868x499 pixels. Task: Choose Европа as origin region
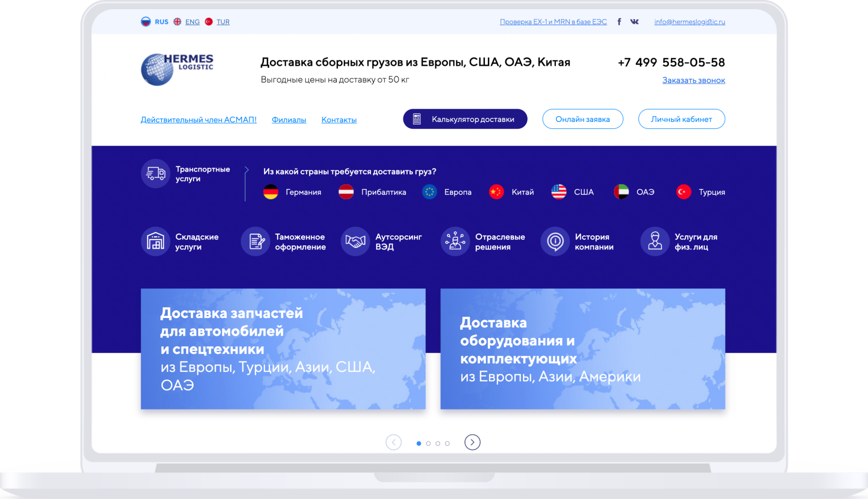pyautogui.click(x=458, y=192)
